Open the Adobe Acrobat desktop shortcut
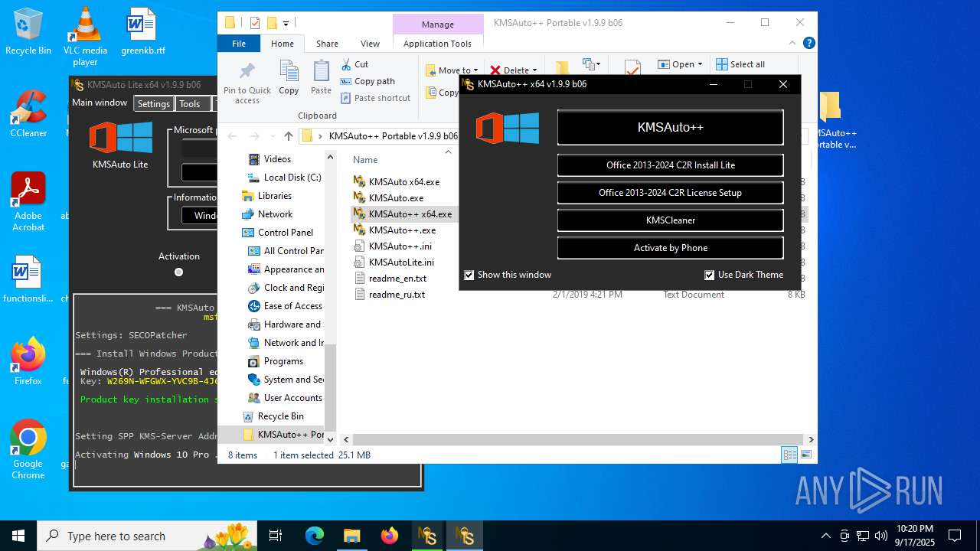This screenshot has width=980, height=551. point(28,201)
